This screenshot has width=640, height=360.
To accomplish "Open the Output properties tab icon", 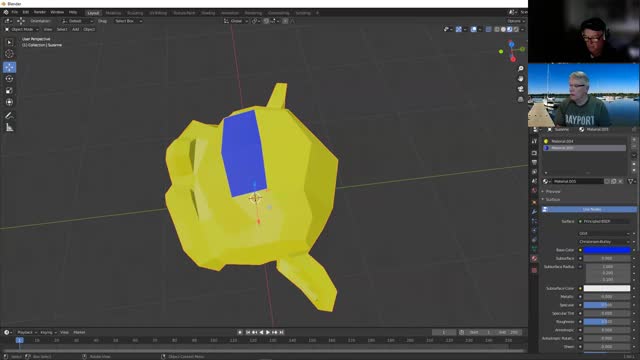I will coord(534,162).
